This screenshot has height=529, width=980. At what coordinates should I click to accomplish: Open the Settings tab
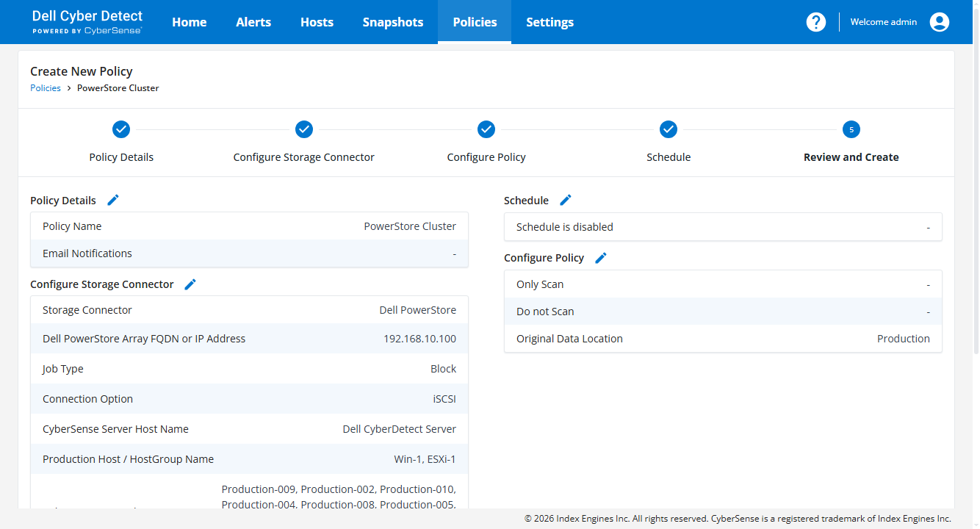pyautogui.click(x=550, y=22)
